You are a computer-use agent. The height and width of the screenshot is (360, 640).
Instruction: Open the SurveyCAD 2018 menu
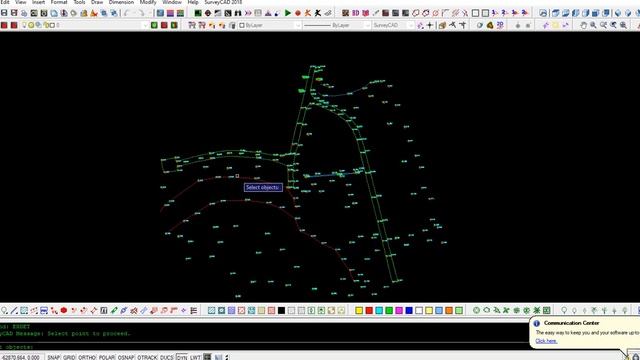coord(223,2)
